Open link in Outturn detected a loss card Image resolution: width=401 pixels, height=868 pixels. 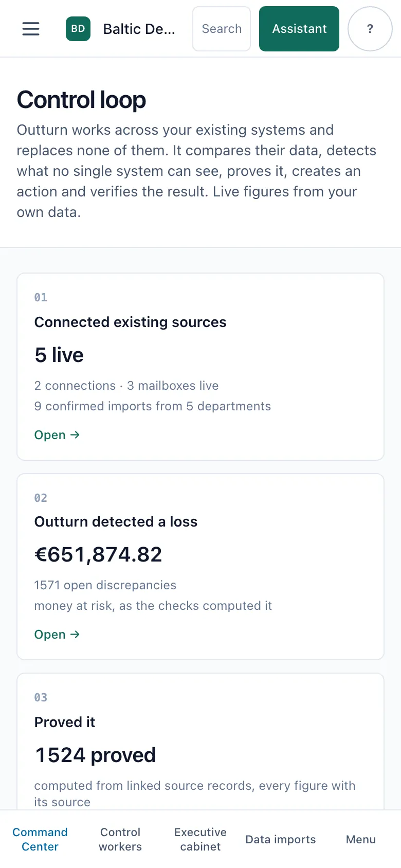[57, 635]
